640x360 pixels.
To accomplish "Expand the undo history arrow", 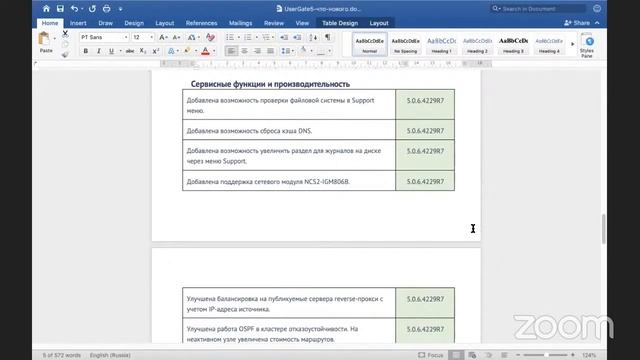I will (82, 9).
